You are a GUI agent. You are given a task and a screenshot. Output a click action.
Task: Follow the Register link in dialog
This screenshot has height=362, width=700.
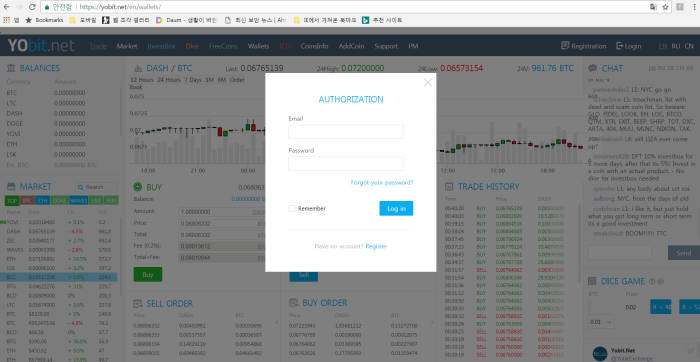click(376, 246)
